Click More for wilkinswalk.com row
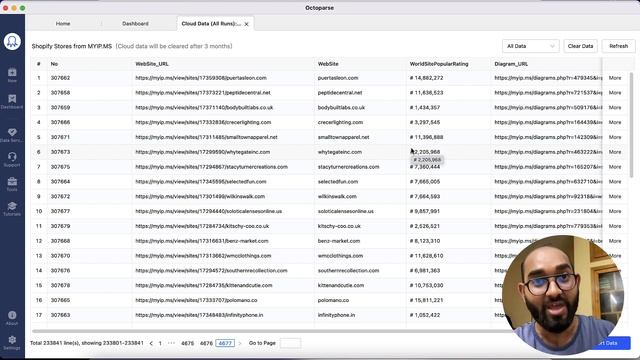The height and width of the screenshot is (360, 640). point(615,196)
